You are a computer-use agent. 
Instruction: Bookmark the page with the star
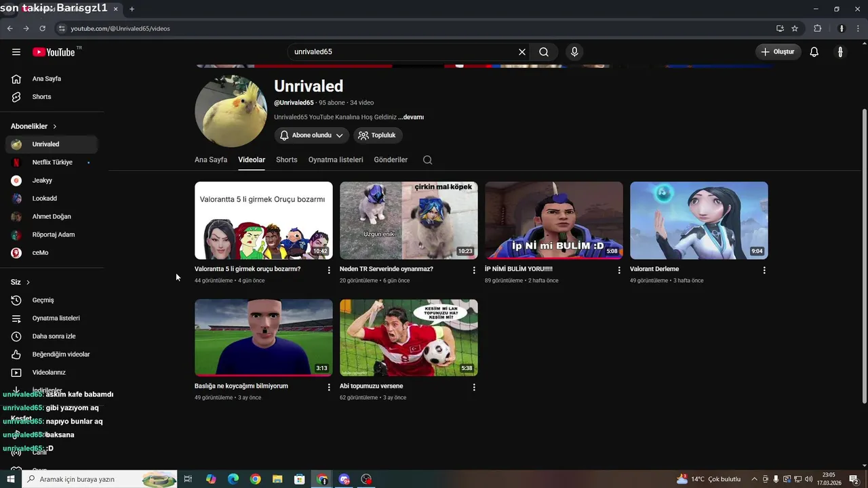(x=795, y=28)
